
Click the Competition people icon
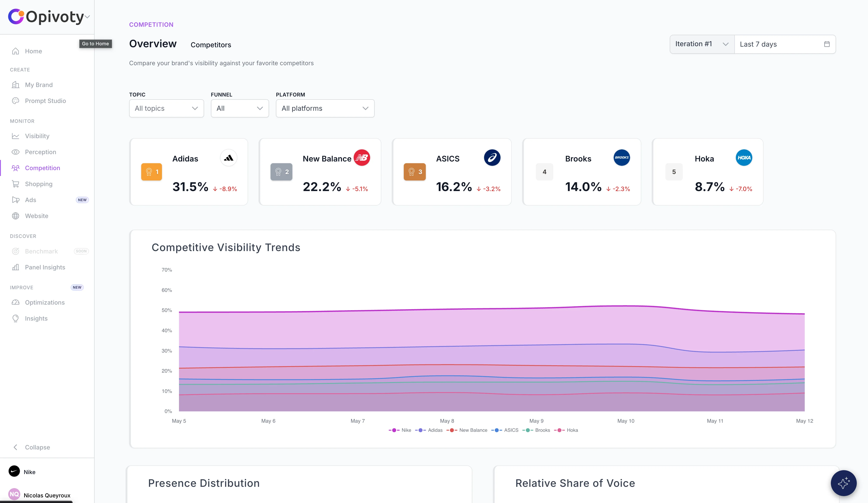point(16,168)
